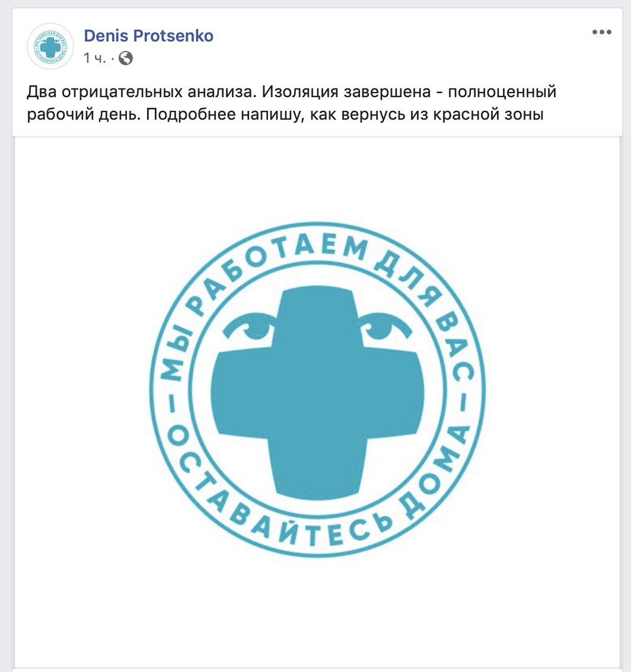
Task: Click the word "полноценный" in the post
Action: pos(502,92)
